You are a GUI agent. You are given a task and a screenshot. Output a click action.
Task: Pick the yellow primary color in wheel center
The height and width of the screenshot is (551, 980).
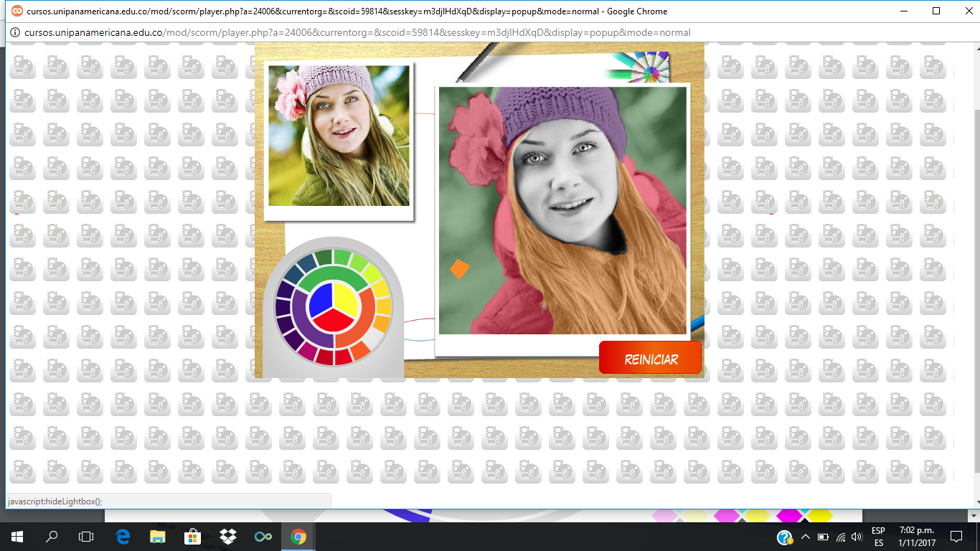pyautogui.click(x=346, y=298)
